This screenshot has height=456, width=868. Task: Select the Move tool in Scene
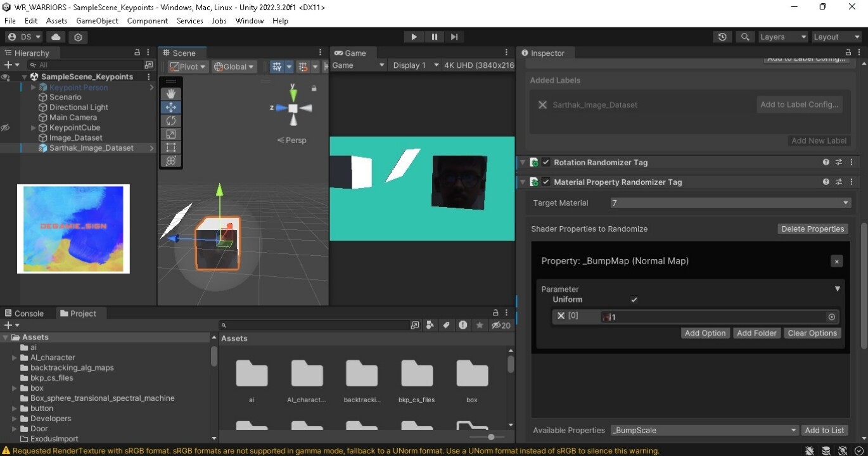click(170, 107)
